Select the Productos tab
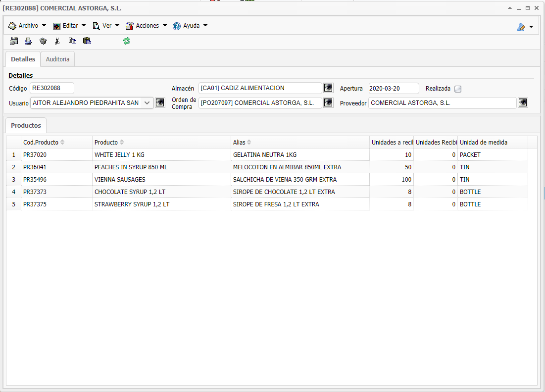Image resolution: width=545 pixels, height=392 pixels. (26, 125)
